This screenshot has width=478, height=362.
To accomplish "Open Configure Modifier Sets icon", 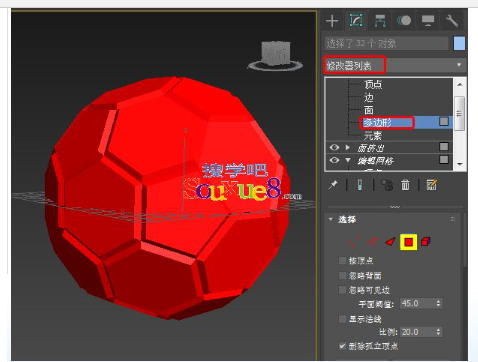I will tap(432, 185).
